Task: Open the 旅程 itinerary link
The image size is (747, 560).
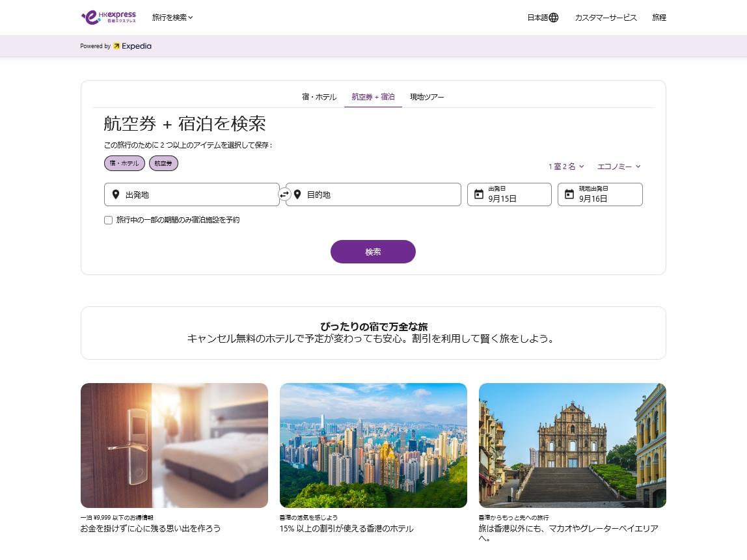Action: pos(659,18)
